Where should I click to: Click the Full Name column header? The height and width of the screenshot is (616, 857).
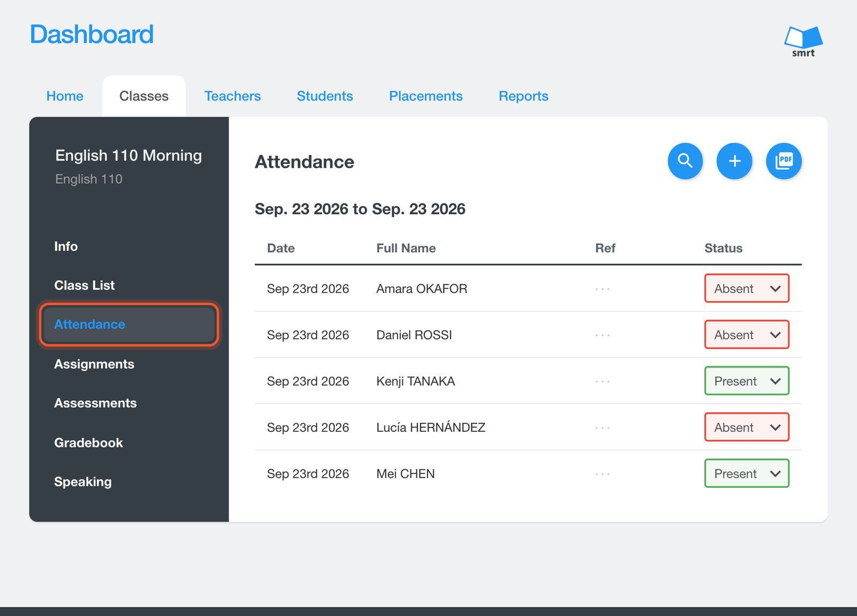click(406, 248)
